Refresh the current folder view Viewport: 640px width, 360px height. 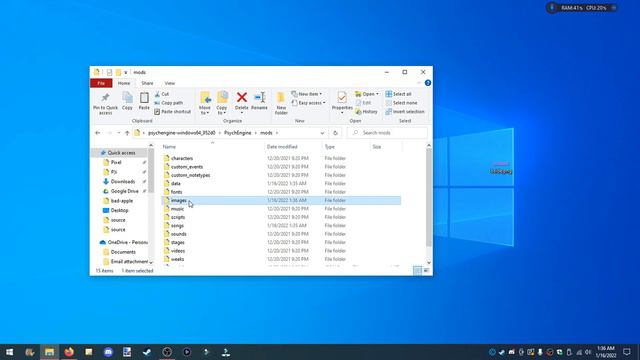(x=335, y=133)
